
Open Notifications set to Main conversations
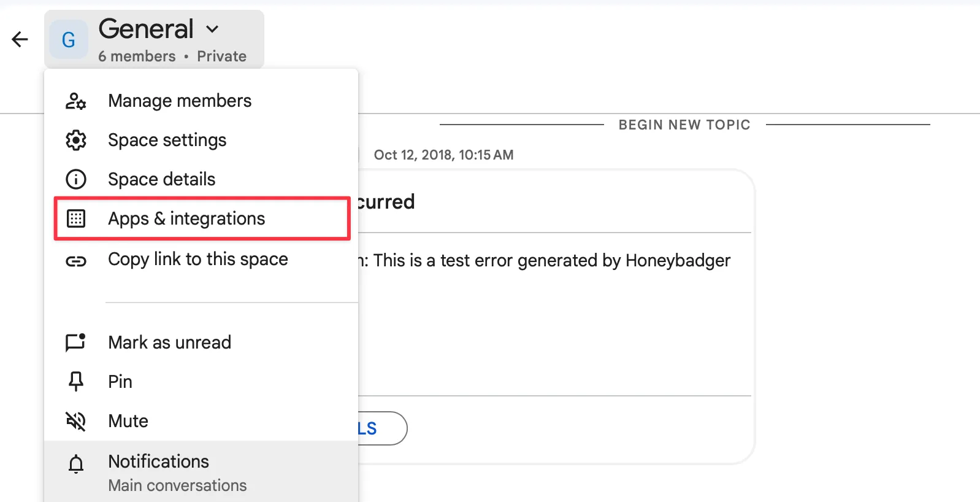pyautogui.click(x=177, y=473)
